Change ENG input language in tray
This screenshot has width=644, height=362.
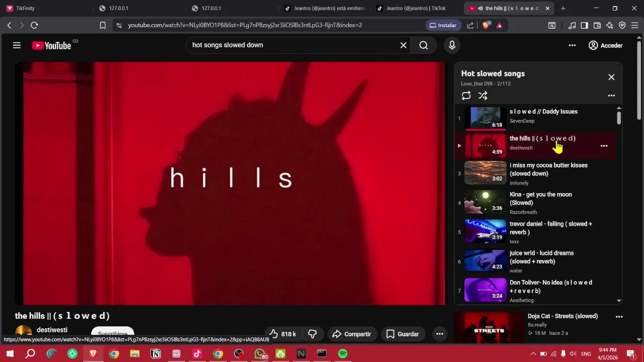click(586, 354)
